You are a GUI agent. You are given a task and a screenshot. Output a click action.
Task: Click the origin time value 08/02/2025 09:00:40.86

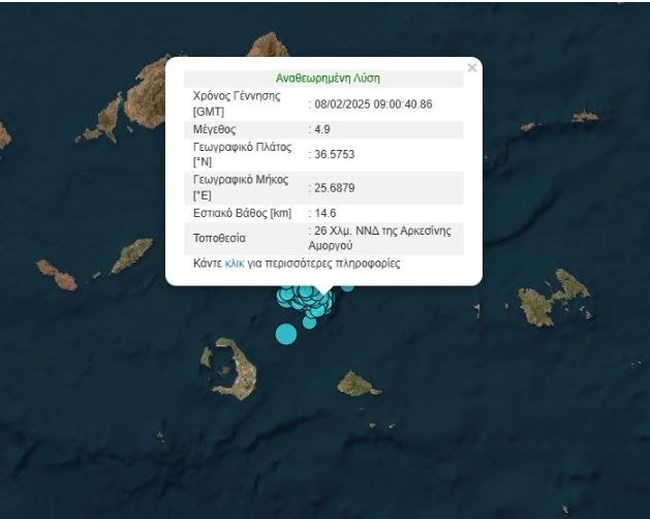click(x=374, y=103)
